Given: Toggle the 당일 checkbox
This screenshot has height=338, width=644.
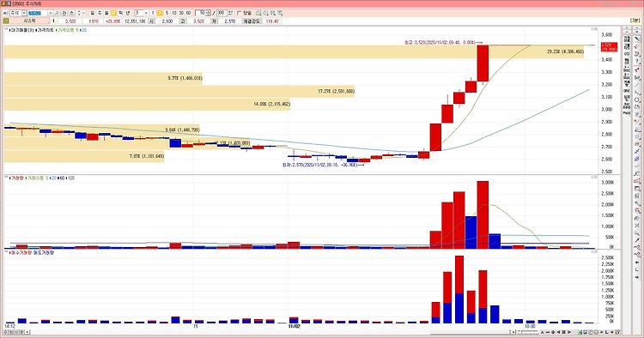Looking at the screenshot, I should point(239,13).
